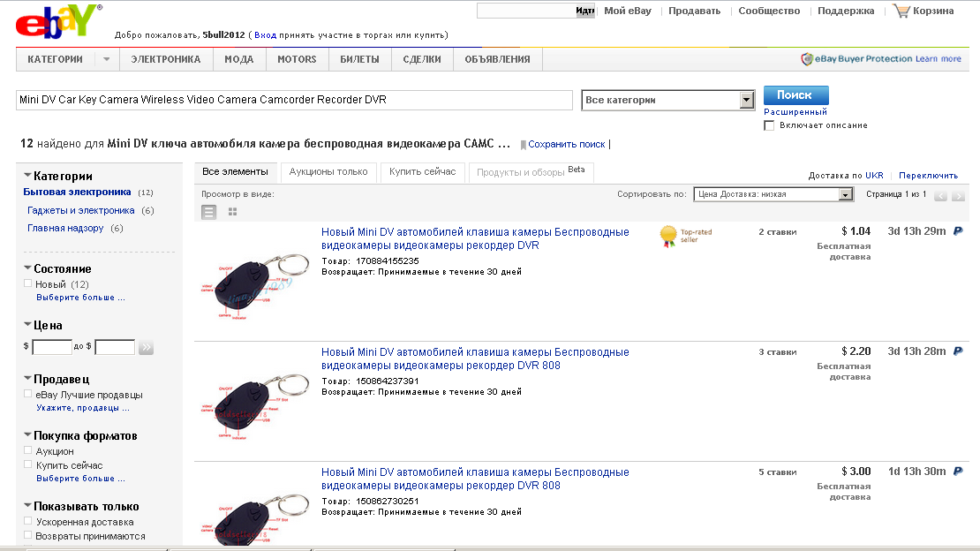Viewport: 980px width, 551px height.
Task: Collapse the 'Показывать только' section
Action: 27,505
